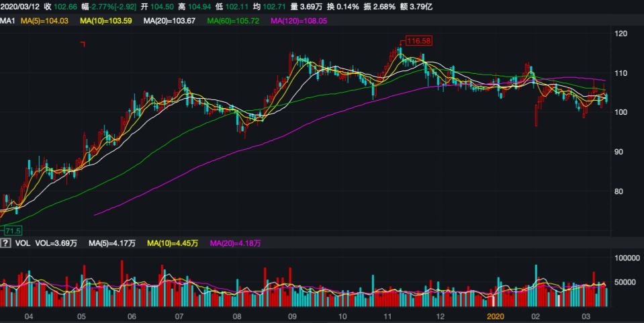Click the magenta MA(120)=108.05 legend label
The height and width of the screenshot is (323, 644).
point(299,21)
